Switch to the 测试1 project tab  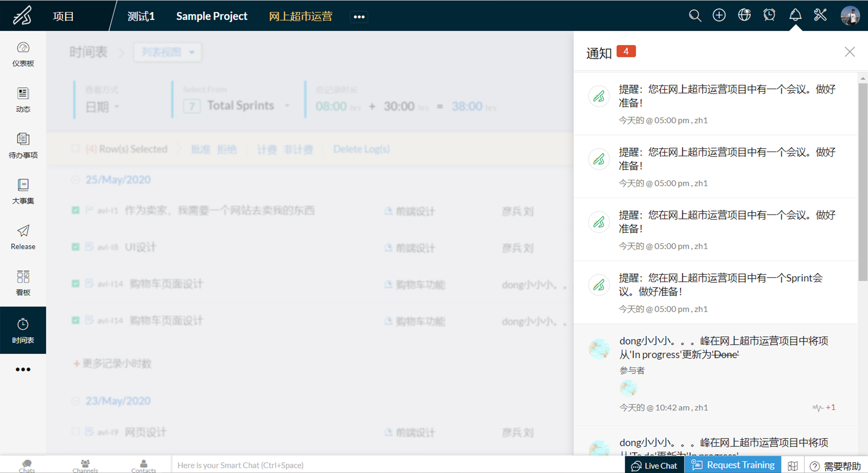click(141, 16)
